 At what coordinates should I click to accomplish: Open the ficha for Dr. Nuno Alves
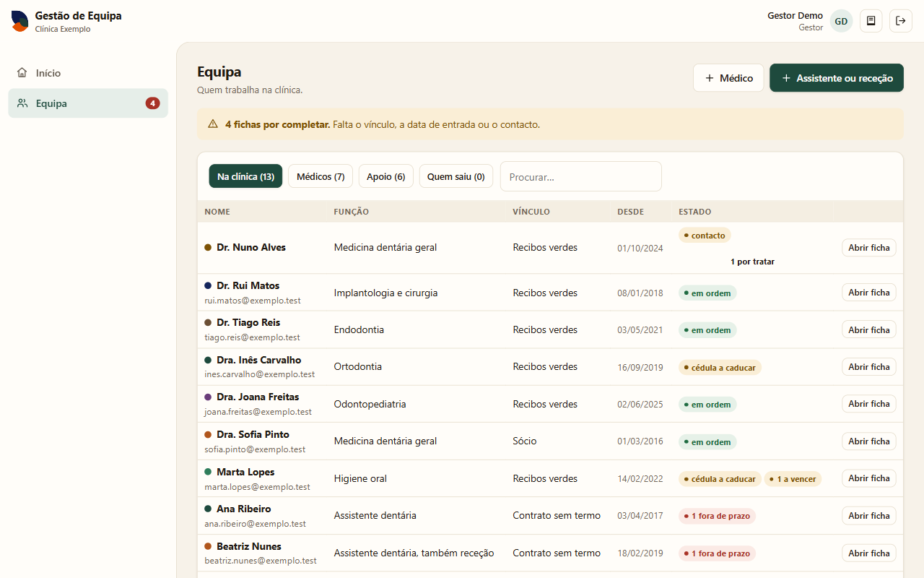[869, 248]
